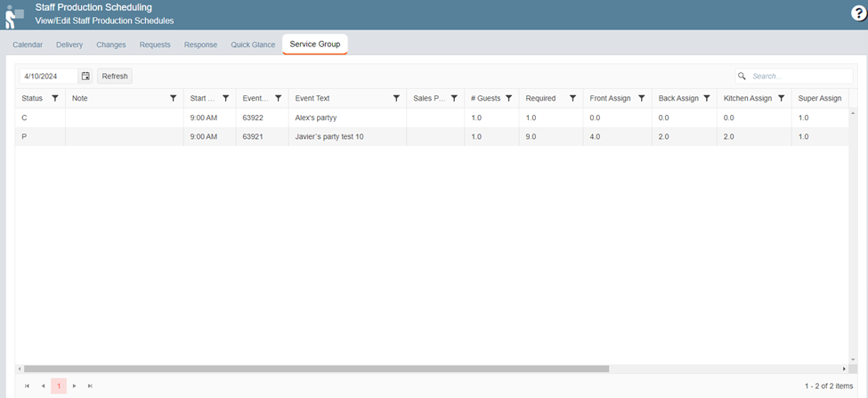Sort by the Super Assign column header

[820, 98]
